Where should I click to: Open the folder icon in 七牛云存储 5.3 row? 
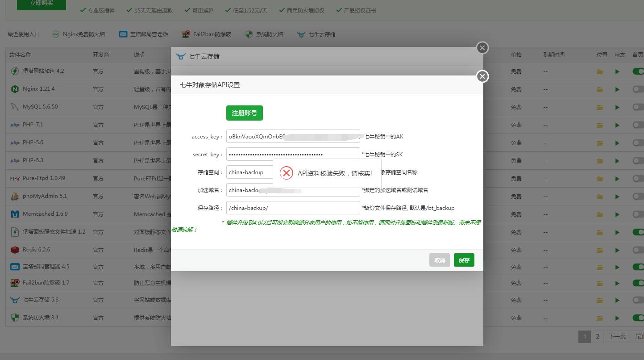click(x=600, y=300)
